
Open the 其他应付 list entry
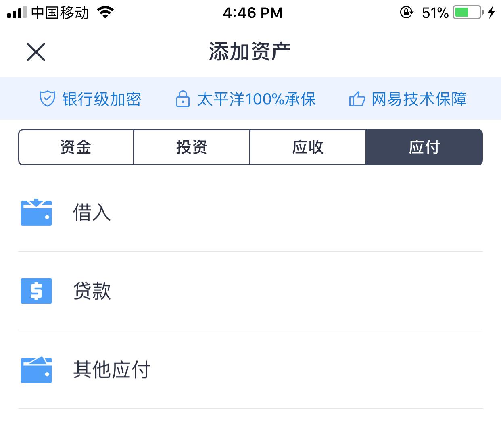(x=250, y=369)
